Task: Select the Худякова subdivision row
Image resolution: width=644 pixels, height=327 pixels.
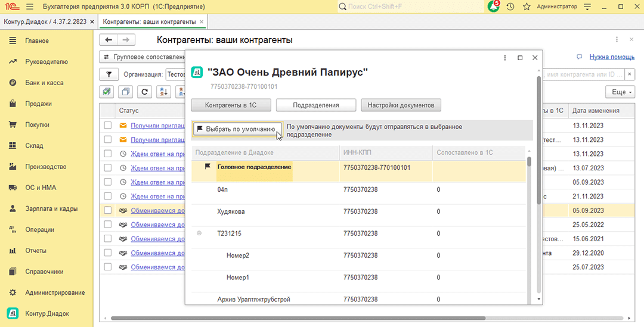Action: pos(358,215)
